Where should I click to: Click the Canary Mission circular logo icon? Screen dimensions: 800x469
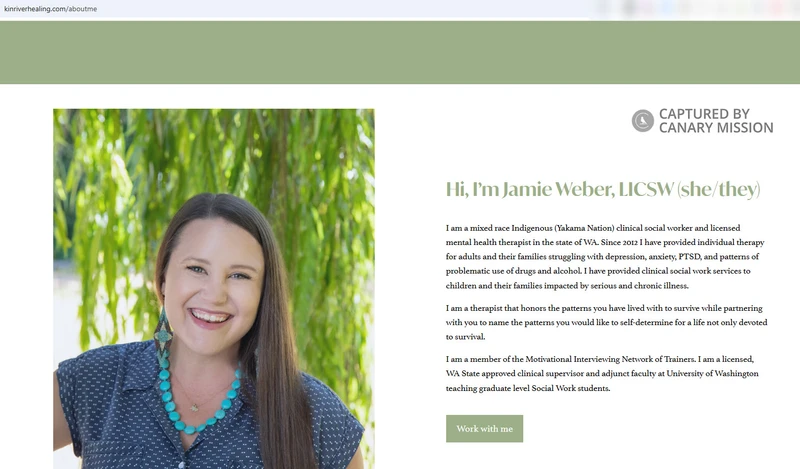(x=642, y=121)
